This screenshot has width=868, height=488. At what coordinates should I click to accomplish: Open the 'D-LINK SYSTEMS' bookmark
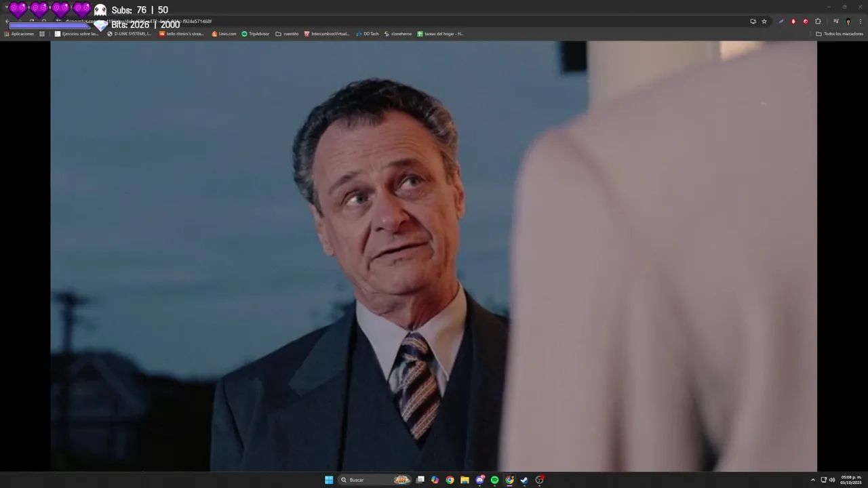130,34
